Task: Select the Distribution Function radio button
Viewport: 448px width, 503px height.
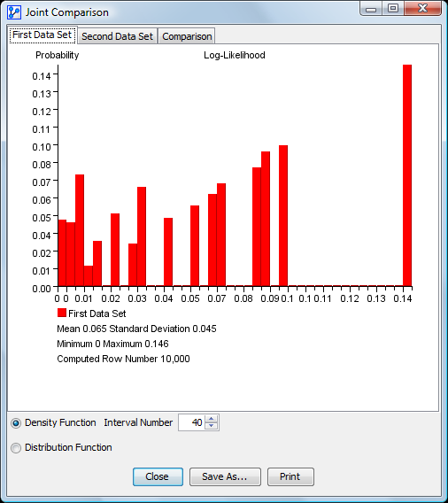Action: click(x=16, y=448)
